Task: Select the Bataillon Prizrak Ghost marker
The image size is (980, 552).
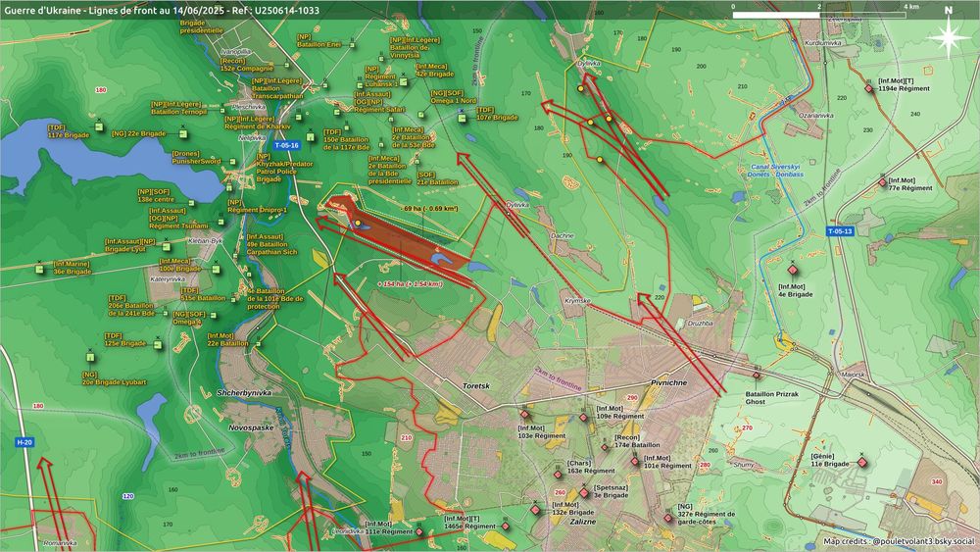Action: tap(757, 376)
